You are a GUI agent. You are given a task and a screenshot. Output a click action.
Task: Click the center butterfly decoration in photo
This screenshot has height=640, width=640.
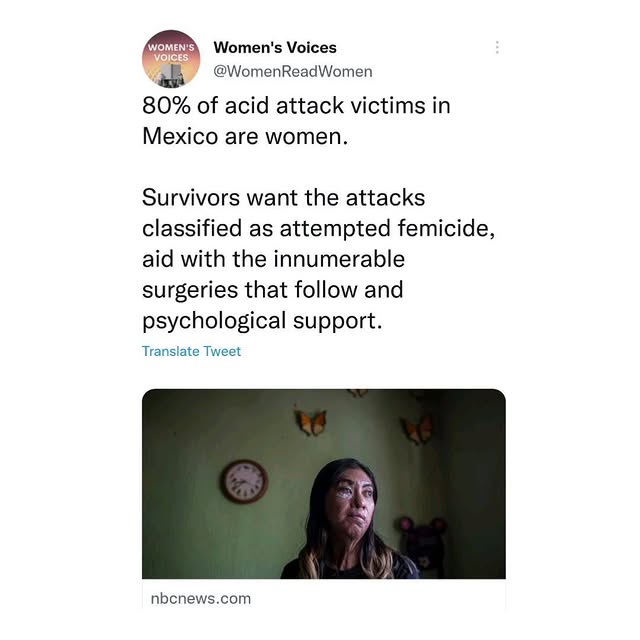click(311, 422)
